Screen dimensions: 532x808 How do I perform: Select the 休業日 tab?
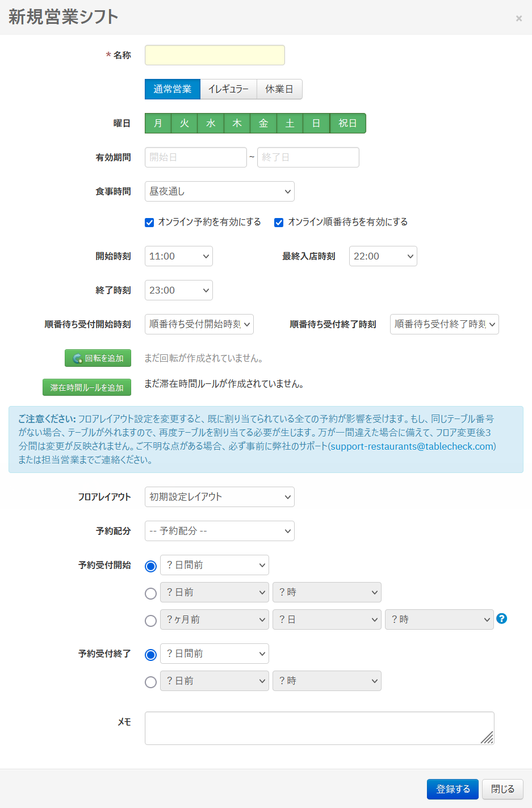point(279,89)
